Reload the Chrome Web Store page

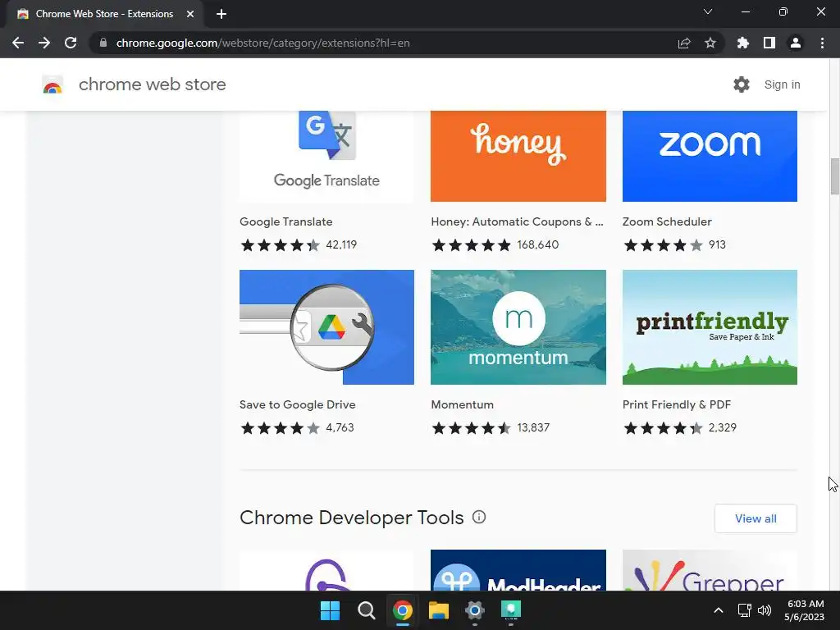click(71, 43)
